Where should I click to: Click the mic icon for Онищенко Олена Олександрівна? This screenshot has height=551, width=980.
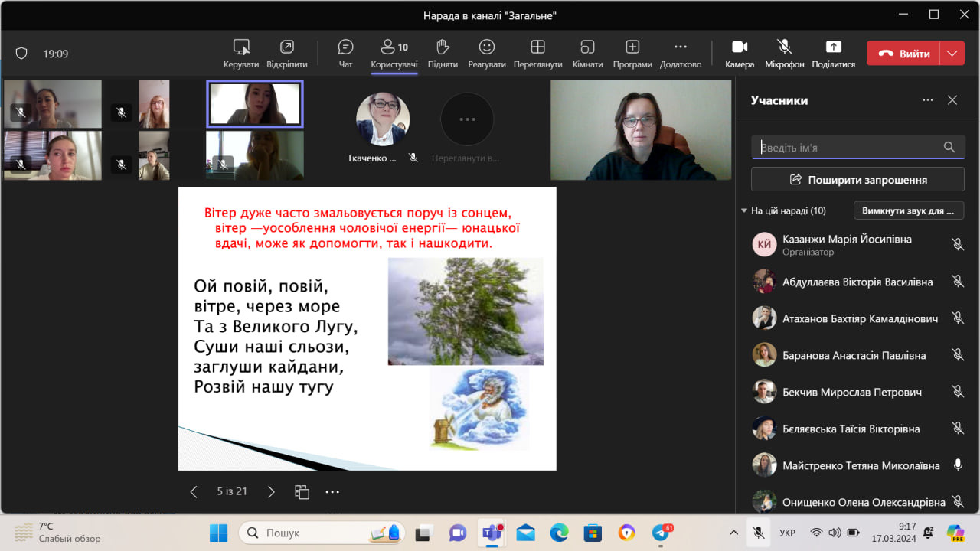pos(957,502)
